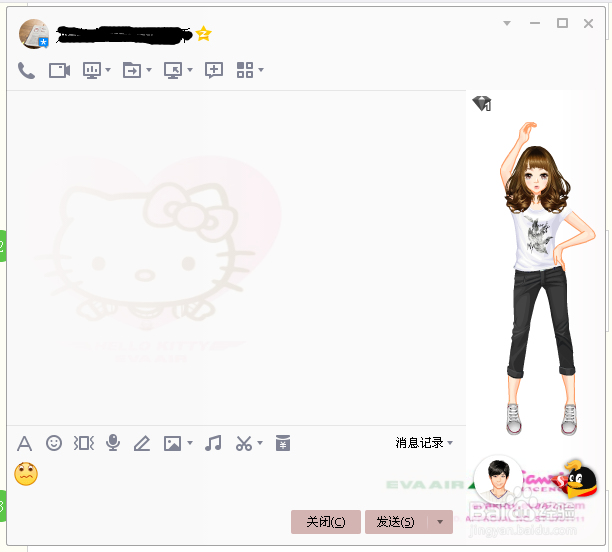Open the 消息记录 message history
612x552 pixels.
click(419, 443)
